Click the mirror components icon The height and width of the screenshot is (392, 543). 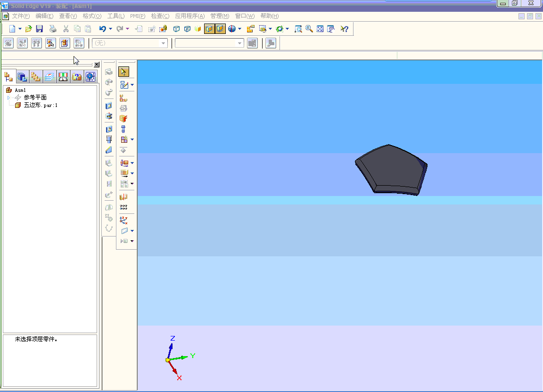(123, 197)
